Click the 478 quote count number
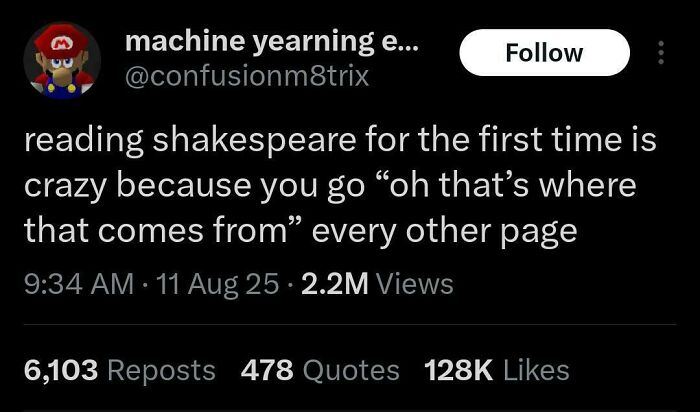The height and width of the screenshot is (412, 700). [x=265, y=370]
